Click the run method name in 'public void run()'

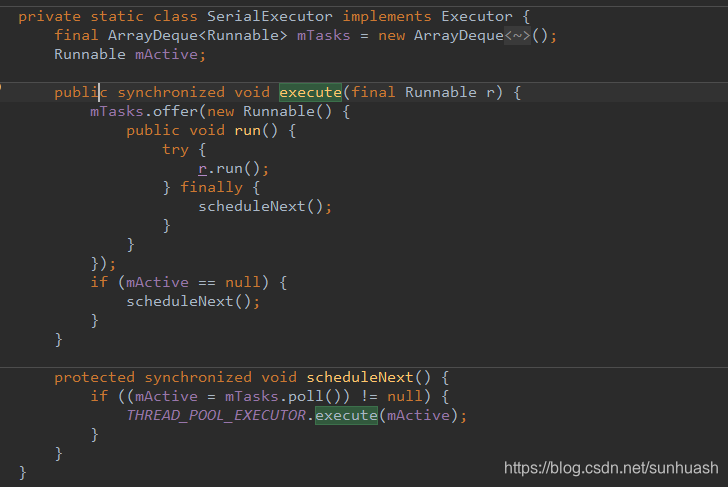(x=247, y=130)
